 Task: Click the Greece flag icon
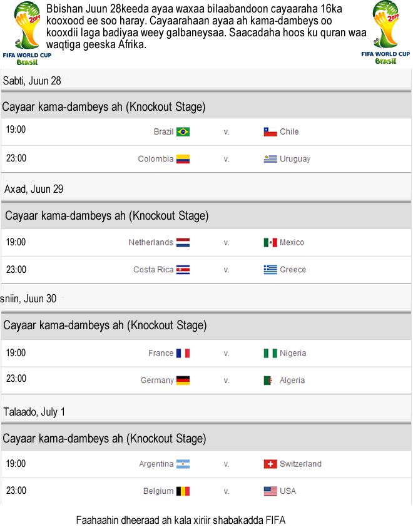[270, 270]
